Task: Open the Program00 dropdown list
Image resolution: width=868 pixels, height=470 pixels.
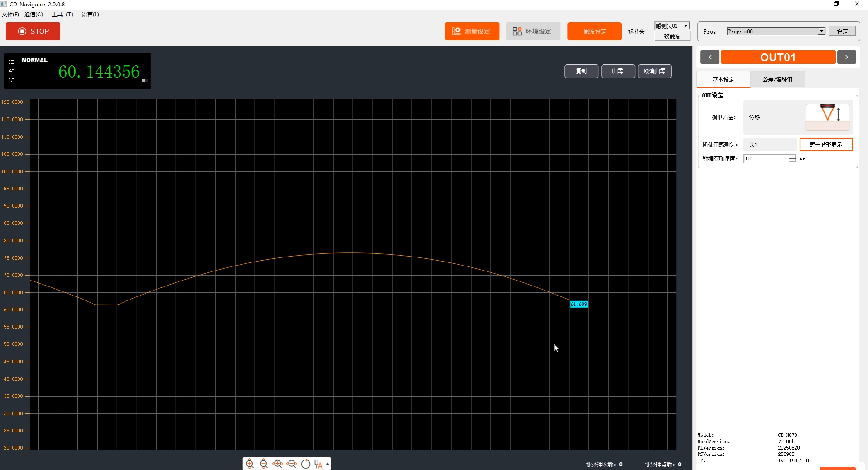Action: pos(821,31)
